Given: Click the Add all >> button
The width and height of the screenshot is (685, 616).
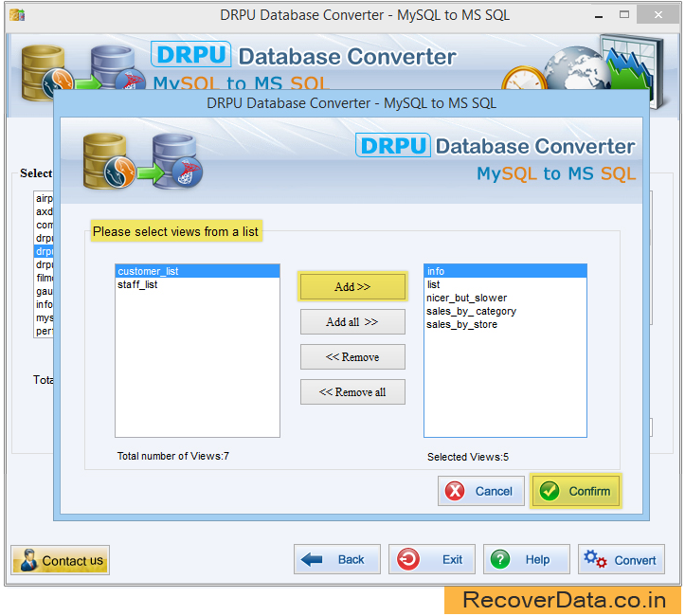Looking at the screenshot, I should (352, 322).
